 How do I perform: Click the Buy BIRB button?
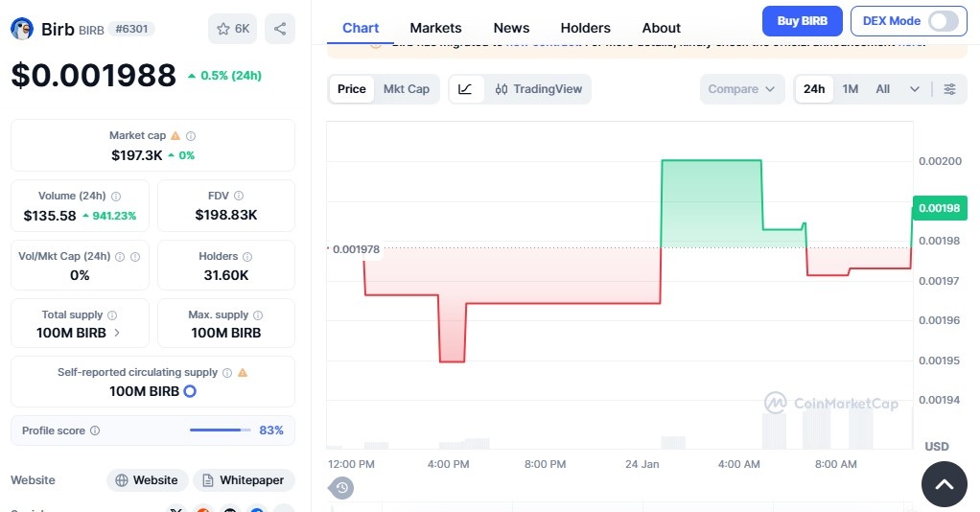802,21
